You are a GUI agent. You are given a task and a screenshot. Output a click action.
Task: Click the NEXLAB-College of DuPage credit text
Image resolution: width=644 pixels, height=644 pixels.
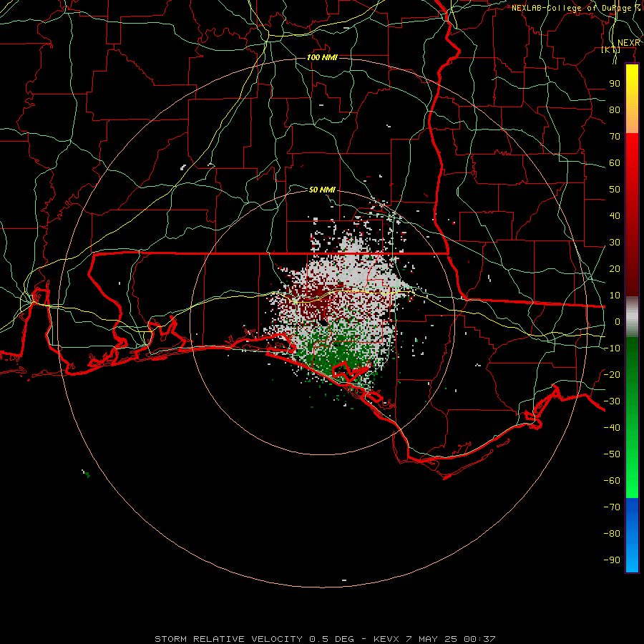[575, 8]
